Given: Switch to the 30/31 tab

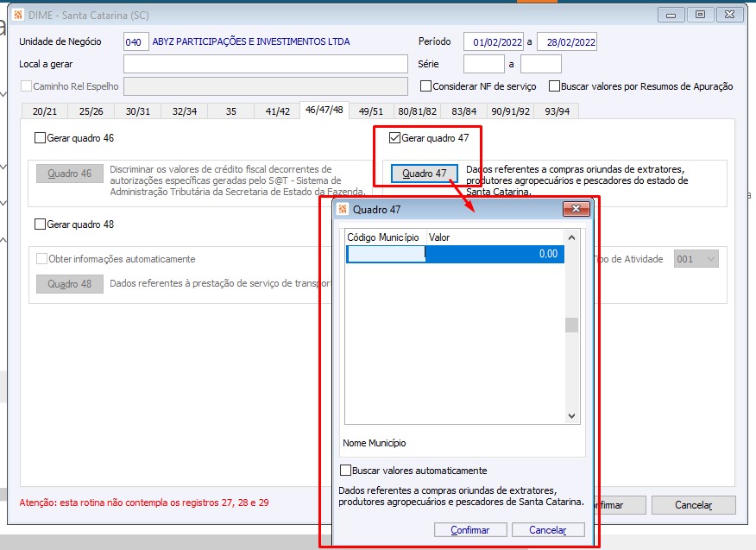Looking at the screenshot, I should pos(138,111).
